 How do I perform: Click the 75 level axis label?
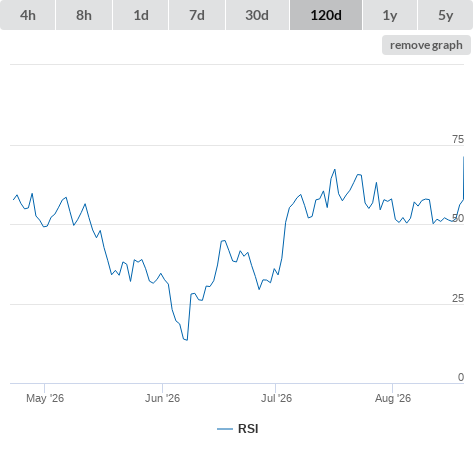[x=458, y=139]
